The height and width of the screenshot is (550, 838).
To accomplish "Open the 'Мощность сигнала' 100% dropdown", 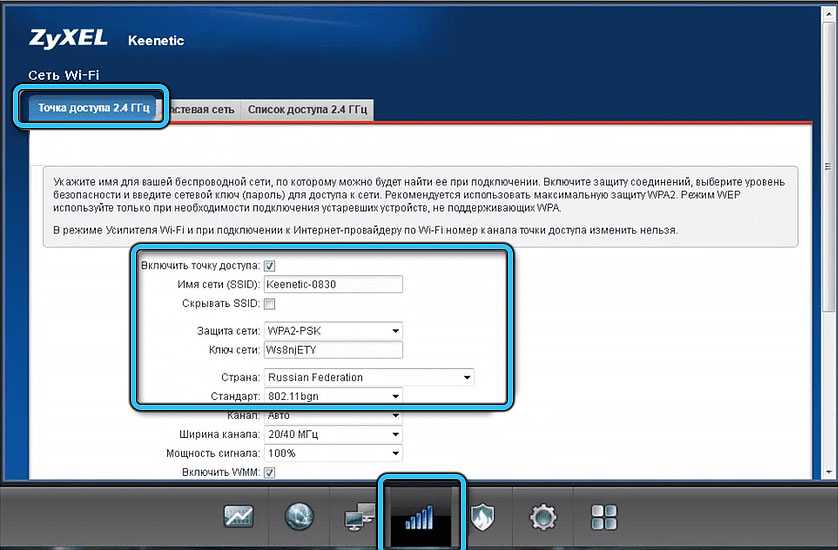I will click(332, 453).
